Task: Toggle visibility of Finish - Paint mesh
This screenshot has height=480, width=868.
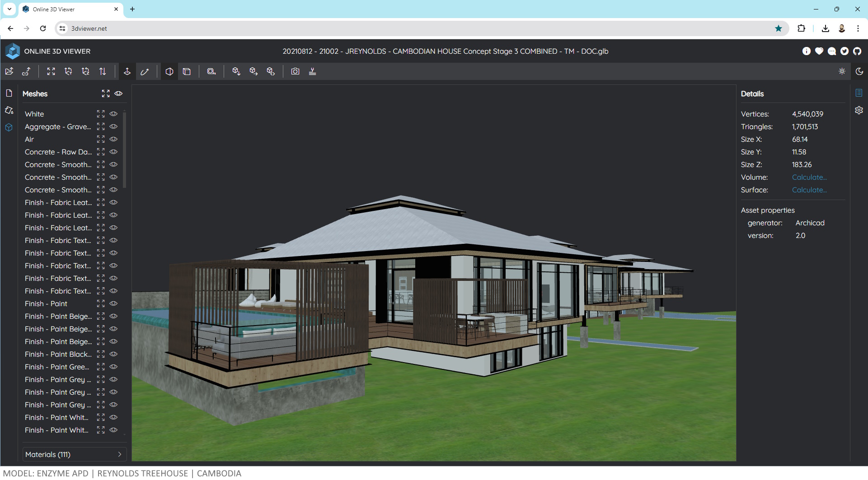Action: [x=114, y=303]
